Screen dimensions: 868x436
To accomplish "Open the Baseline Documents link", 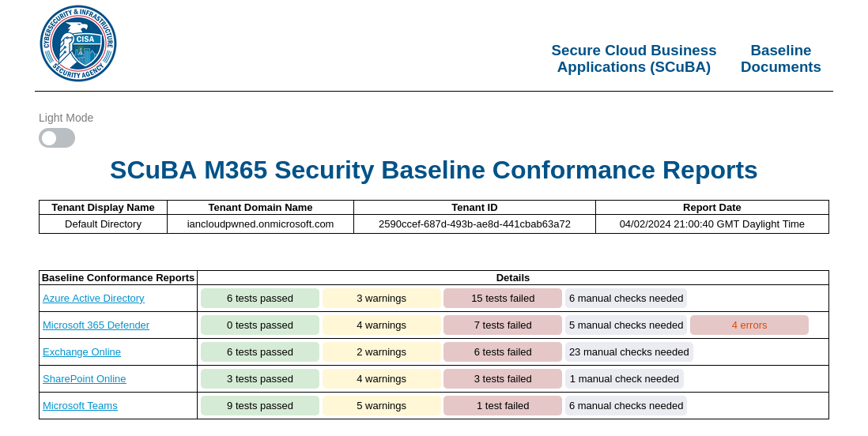I will click(x=780, y=58).
